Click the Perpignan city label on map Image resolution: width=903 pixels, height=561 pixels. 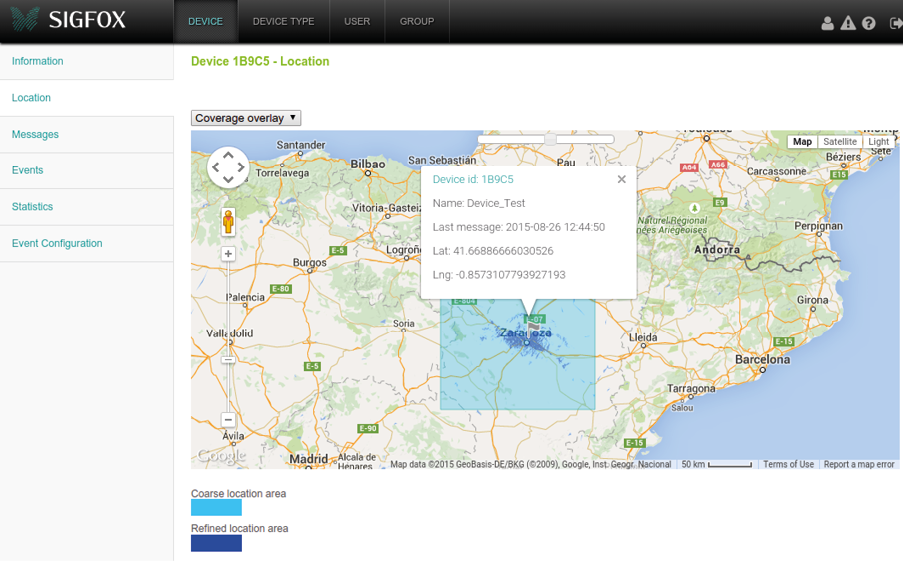click(x=818, y=226)
